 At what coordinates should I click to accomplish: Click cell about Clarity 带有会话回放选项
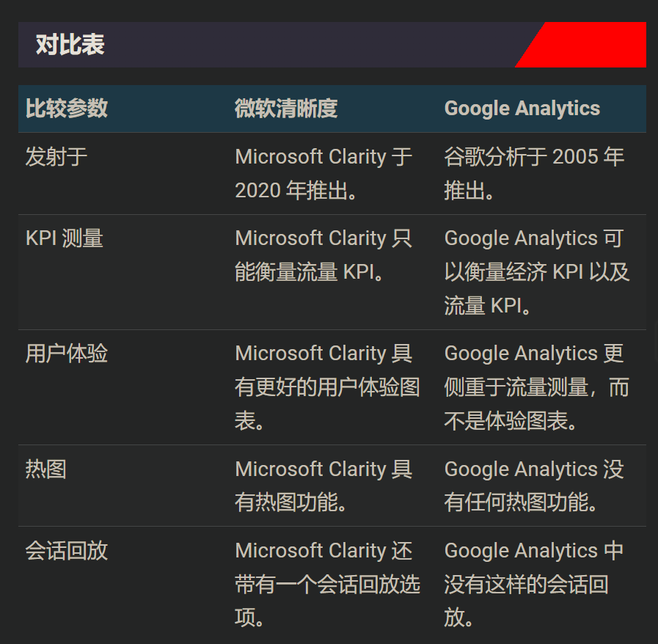326,583
